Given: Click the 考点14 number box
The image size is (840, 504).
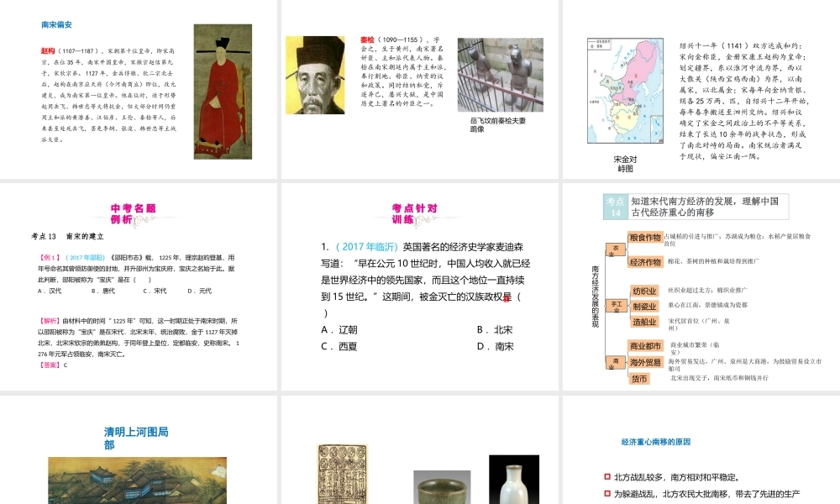Looking at the screenshot, I should 616,207.
